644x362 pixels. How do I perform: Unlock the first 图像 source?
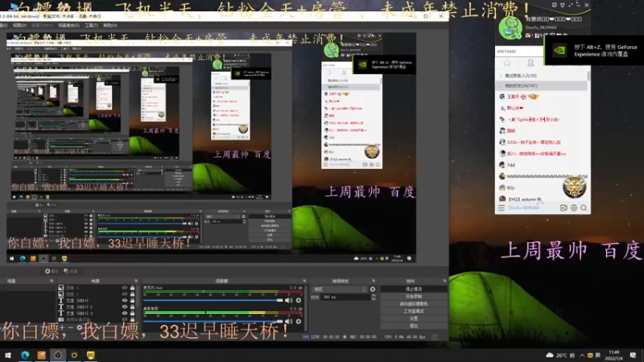coord(132,288)
